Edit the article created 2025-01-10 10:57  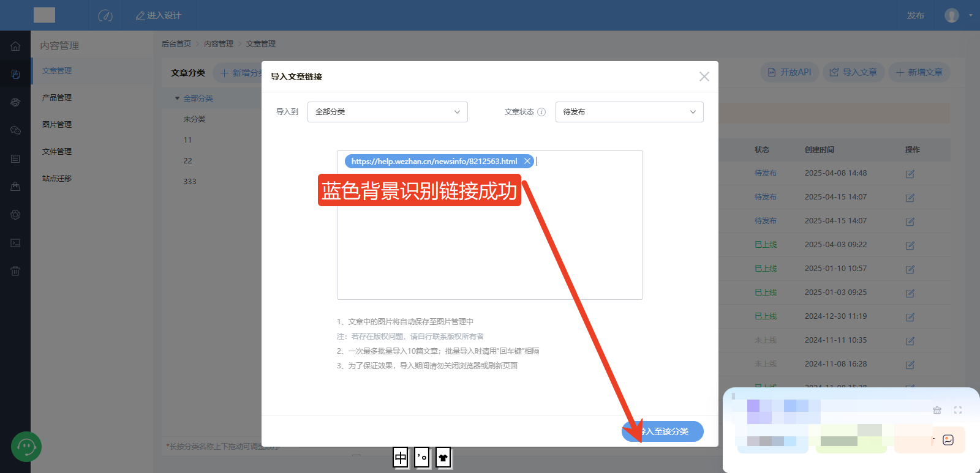point(910,269)
